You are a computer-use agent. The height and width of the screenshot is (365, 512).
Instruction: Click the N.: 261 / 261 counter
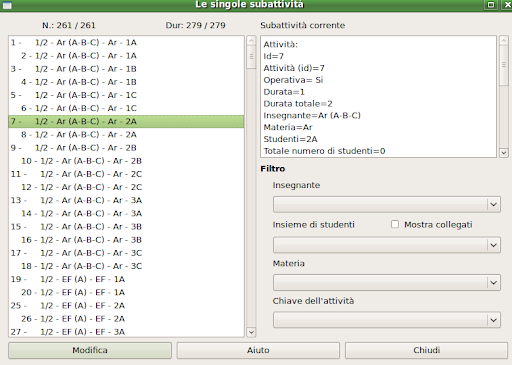click(69, 25)
